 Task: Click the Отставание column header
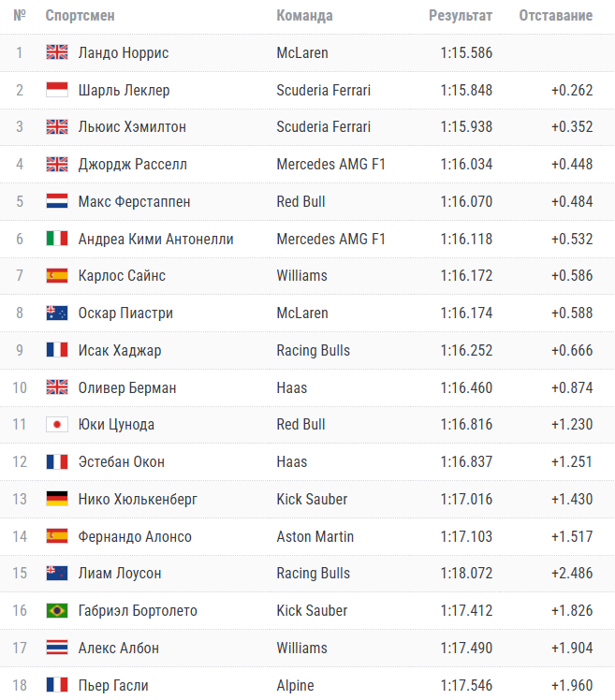tap(556, 16)
